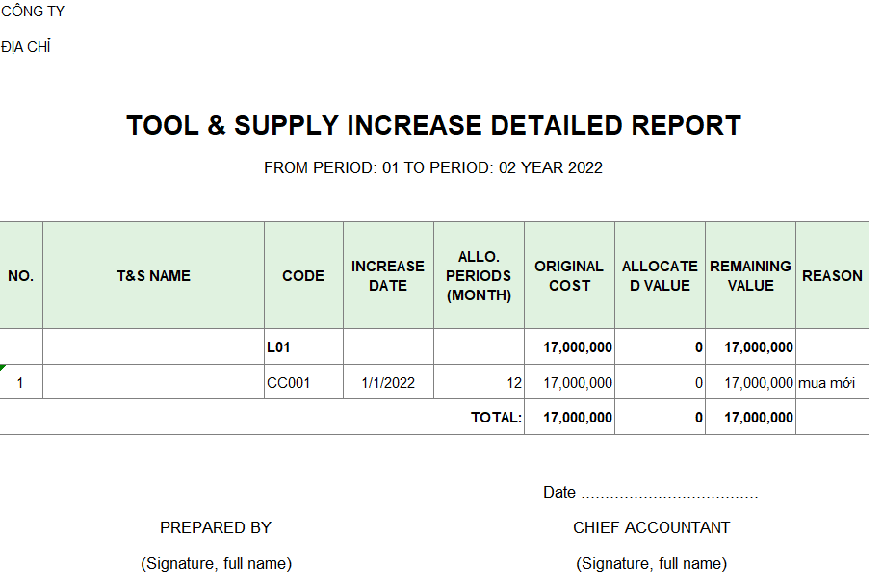Image resolution: width=882 pixels, height=588 pixels.
Task: Click the 1/1/2022 increase date cell
Action: [388, 383]
